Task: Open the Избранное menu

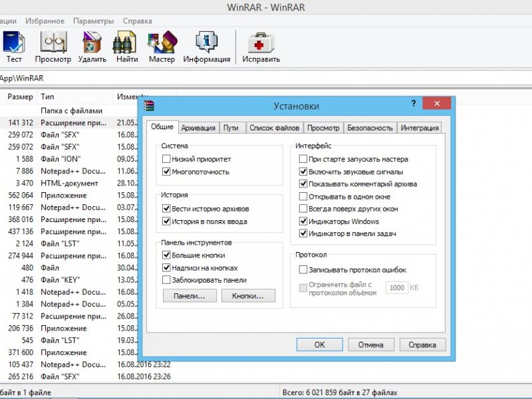Action: 45,21
